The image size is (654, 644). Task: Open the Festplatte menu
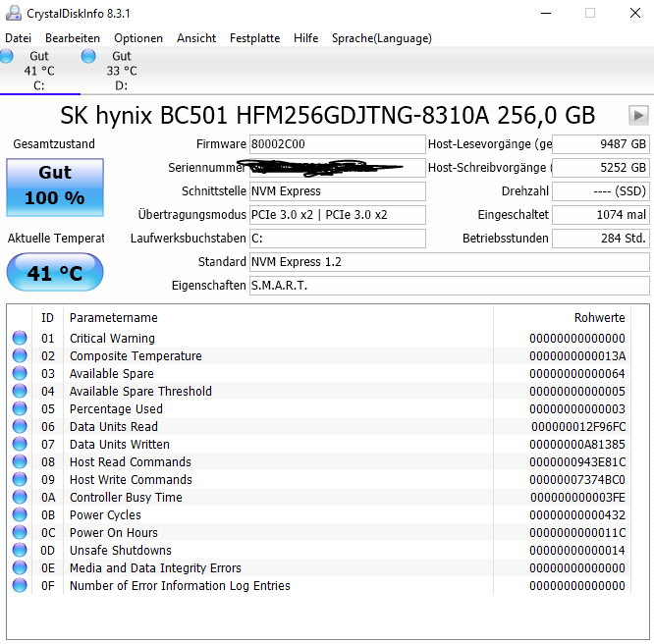tap(254, 38)
